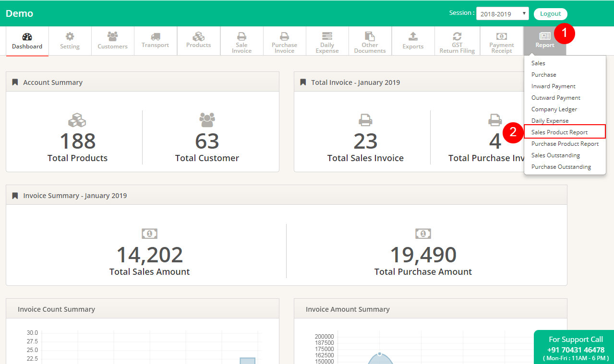Open the Purchase Invoice icon
Screen dimensions: 614x364
pyautogui.click(x=284, y=41)
